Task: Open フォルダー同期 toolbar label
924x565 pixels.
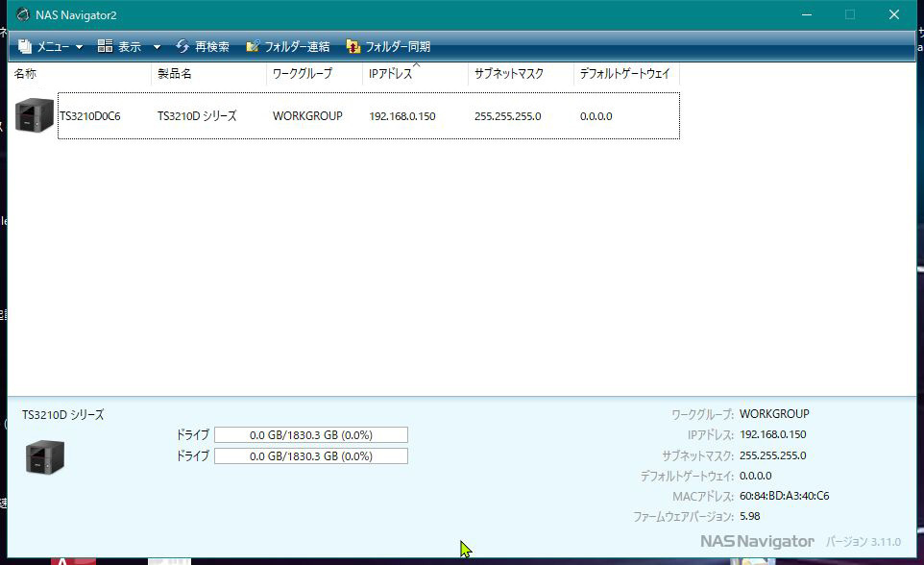Action: click(398, 46)
